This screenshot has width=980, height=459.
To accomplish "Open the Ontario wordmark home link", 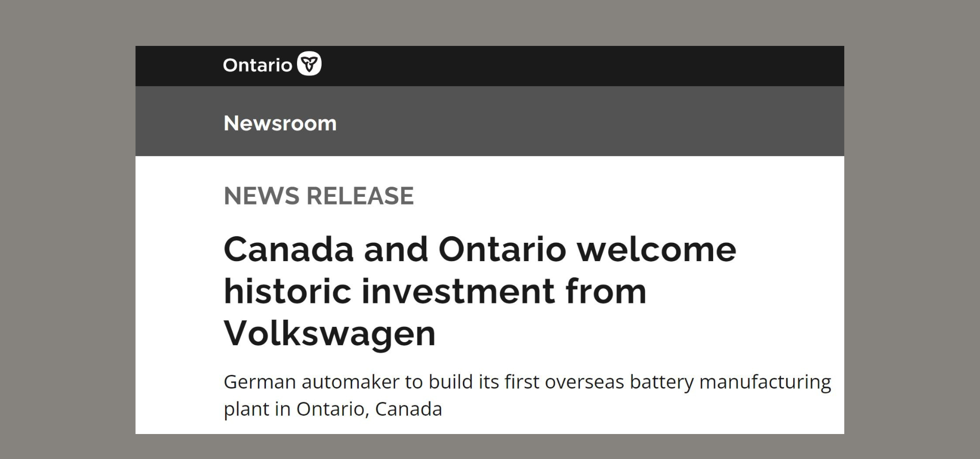I will tap(272, 64).
